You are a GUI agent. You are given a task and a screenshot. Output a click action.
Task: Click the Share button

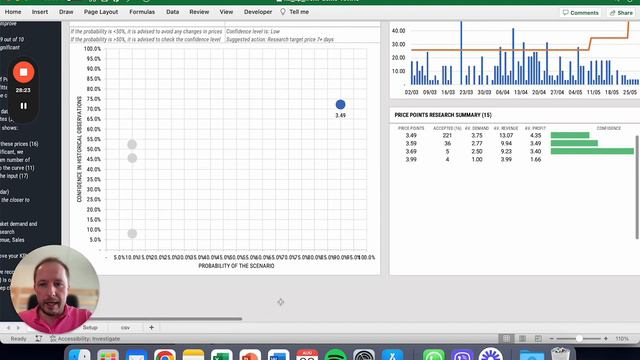(x=621, y=13)
